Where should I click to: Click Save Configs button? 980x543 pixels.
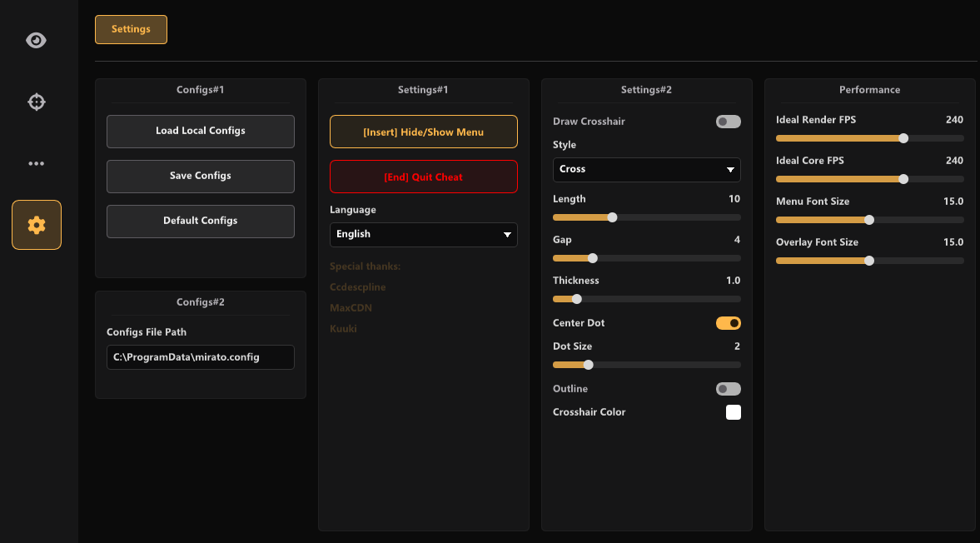[201, 177]
